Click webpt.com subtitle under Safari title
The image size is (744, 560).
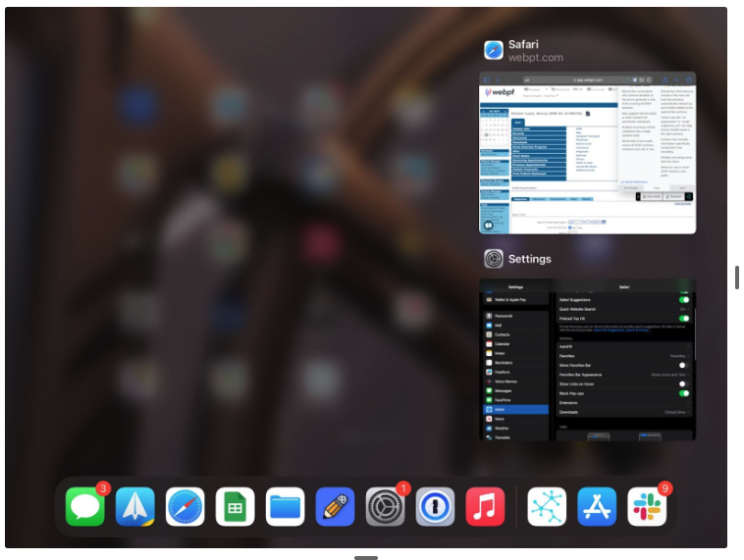(536, 58)
